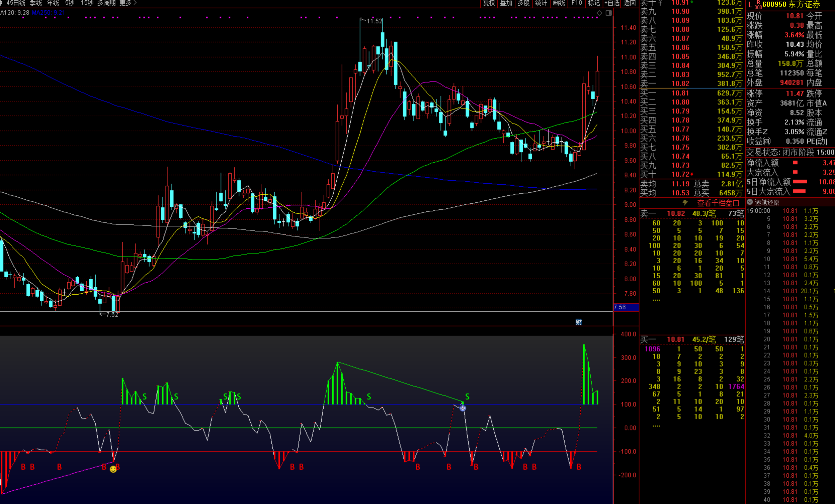Click the lightning bolt icon beside 查看千档盘口
This screenshot has width=835, height=504.
[x=685, y=203]
